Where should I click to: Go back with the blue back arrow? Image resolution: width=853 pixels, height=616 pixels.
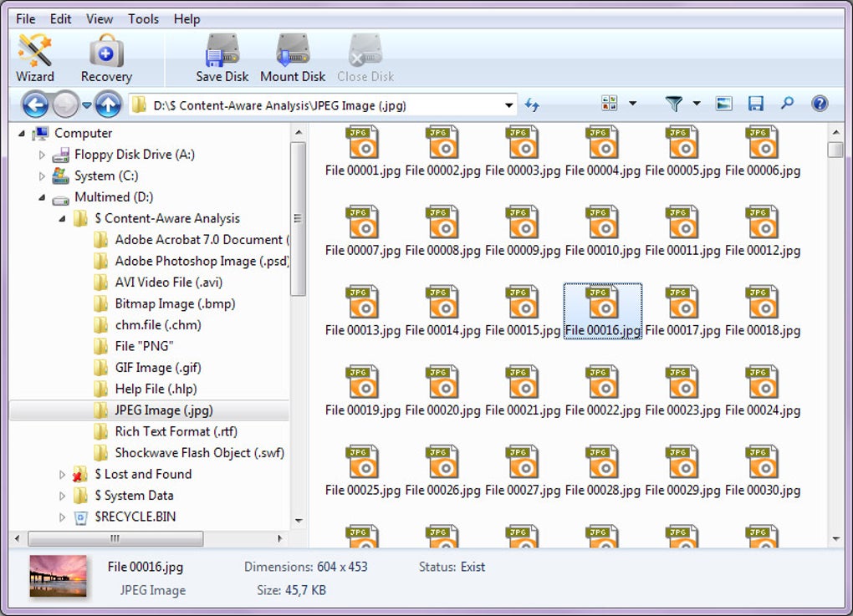(x=35, y=104)
